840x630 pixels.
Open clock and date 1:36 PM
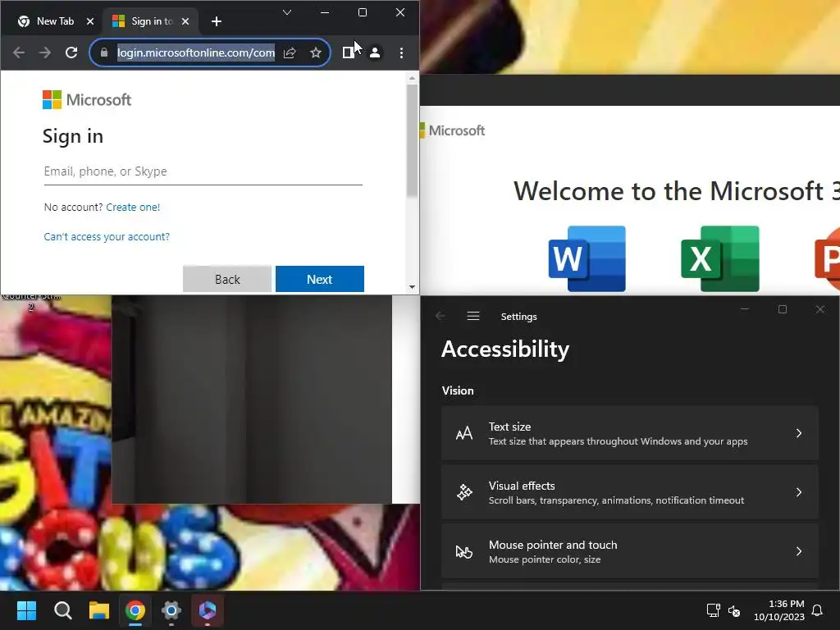[x=779, y=610]
